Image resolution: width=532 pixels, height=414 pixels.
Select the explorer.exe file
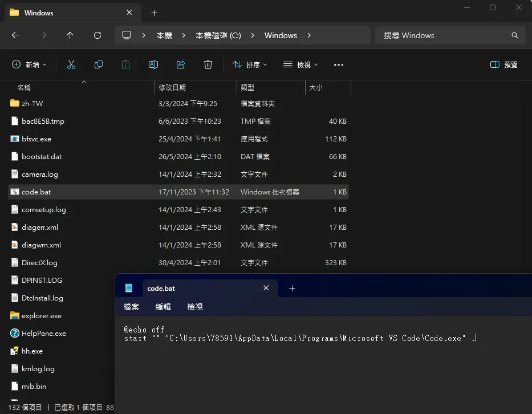click(x=42, y=316)
